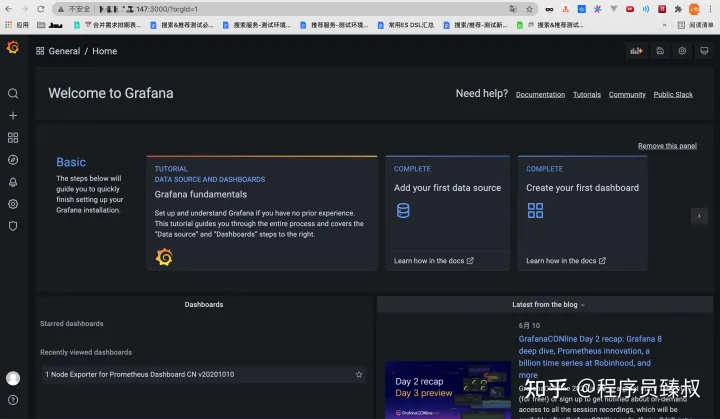Image resolution: width=720 pixels, height=419 pixels.
Task: Click Grafana logo in fundamentals tutorial card
Action: point(164,257)
